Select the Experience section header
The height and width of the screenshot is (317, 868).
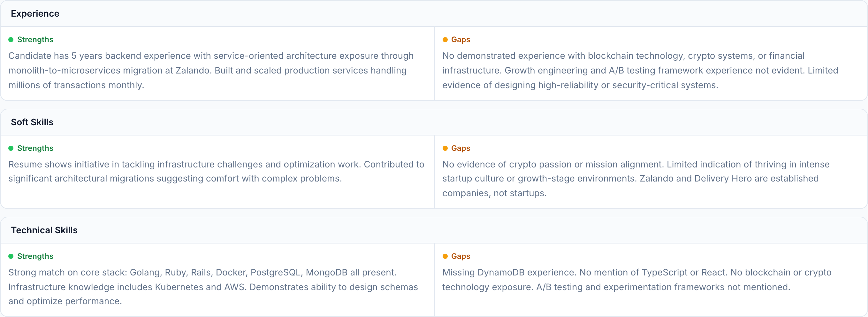pos(35,13)
